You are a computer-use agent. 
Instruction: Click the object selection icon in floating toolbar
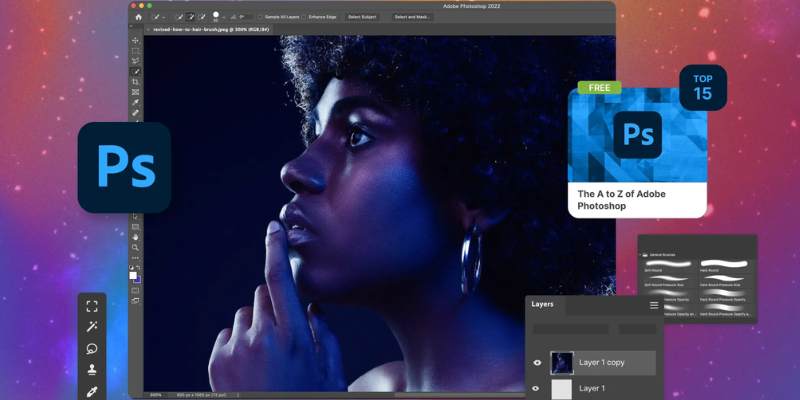tap(92, 306)
